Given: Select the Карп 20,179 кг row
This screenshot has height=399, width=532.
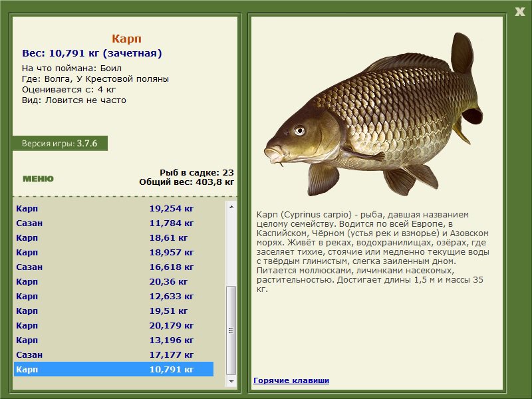Looking at the screenshot, I should point(114,325).
